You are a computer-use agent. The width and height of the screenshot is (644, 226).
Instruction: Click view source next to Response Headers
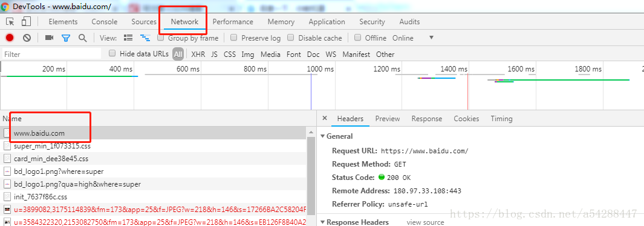pos(425,222)
